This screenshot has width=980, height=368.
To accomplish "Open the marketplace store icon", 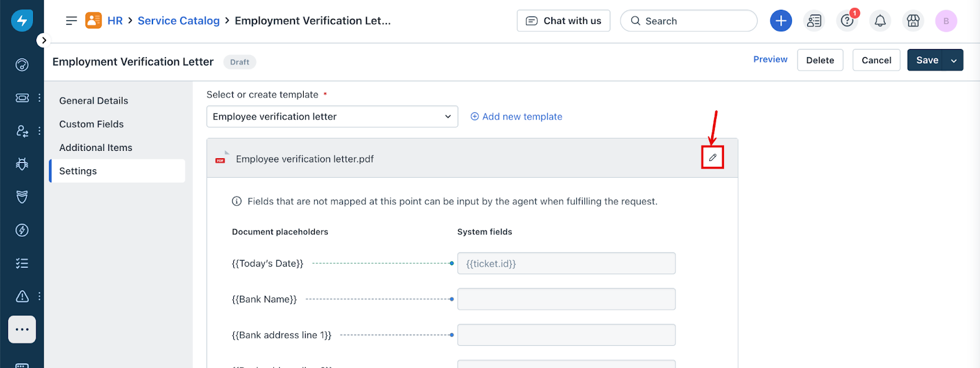I will [913, 21].
